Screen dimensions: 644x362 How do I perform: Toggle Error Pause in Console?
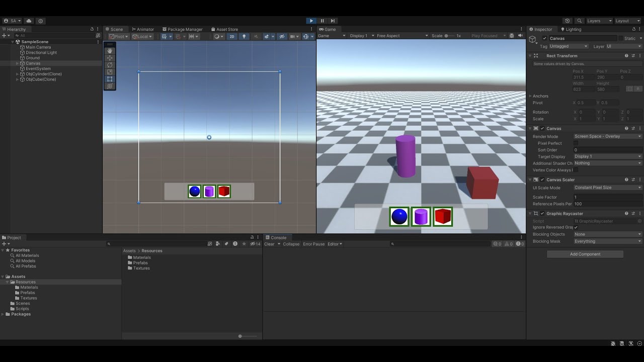313,244
